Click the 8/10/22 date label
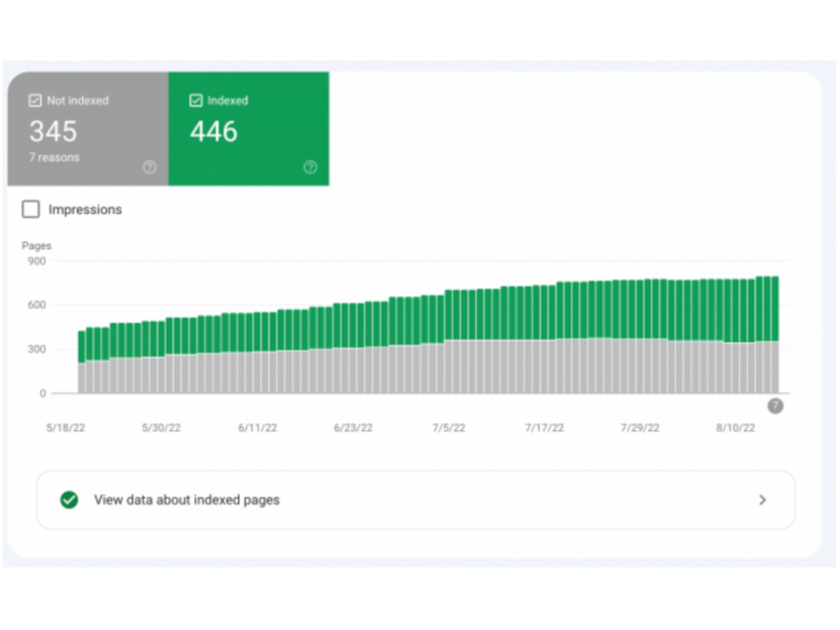 pyautogui.click(x=736, y=428)
